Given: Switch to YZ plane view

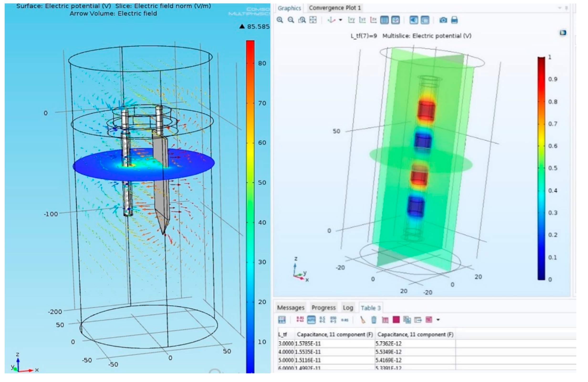Looking at the screenshot, I should (x=362, y=20).
